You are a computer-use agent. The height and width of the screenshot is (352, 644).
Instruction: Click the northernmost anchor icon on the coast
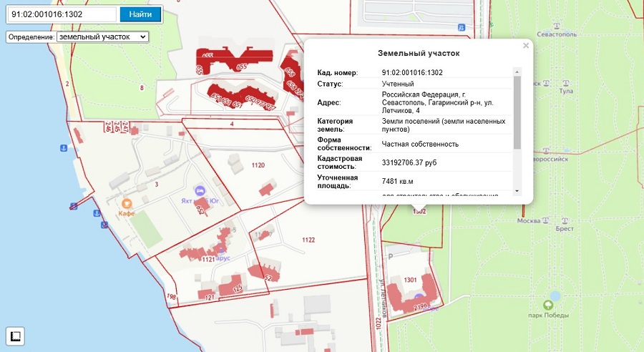[63, 147]
